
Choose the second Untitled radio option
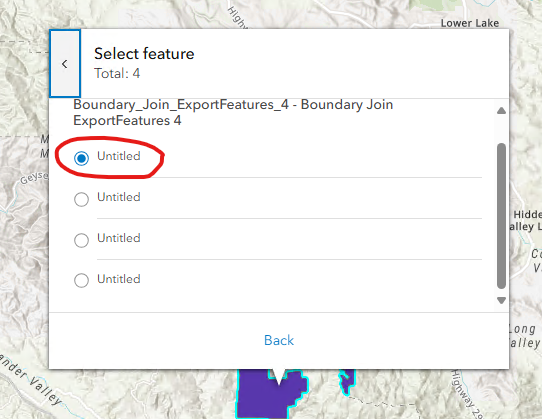82,199
